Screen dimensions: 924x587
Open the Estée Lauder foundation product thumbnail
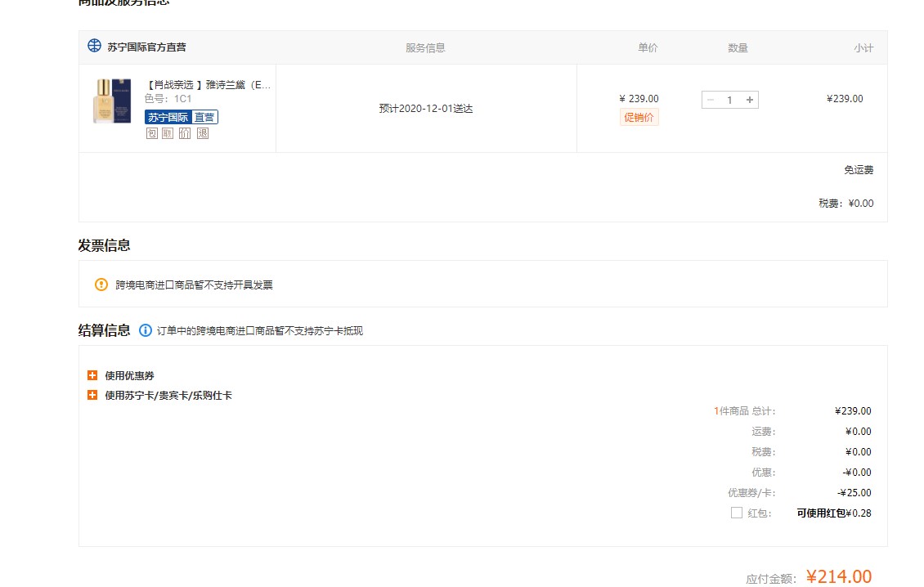click(112, 101)
